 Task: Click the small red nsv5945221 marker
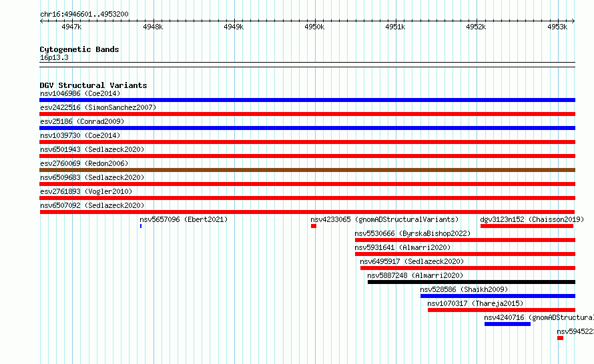560,338
